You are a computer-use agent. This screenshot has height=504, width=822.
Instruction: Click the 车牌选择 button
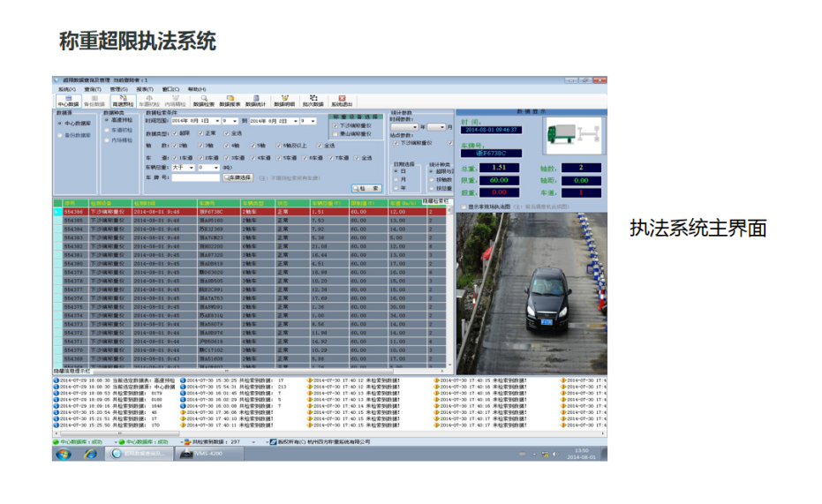point(238,177)
